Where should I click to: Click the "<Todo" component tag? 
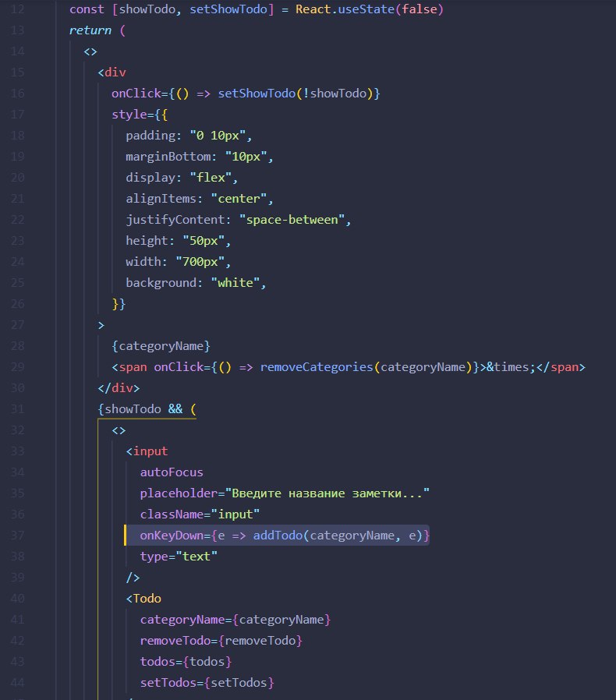pyautogui.click(x=143, y=599)
